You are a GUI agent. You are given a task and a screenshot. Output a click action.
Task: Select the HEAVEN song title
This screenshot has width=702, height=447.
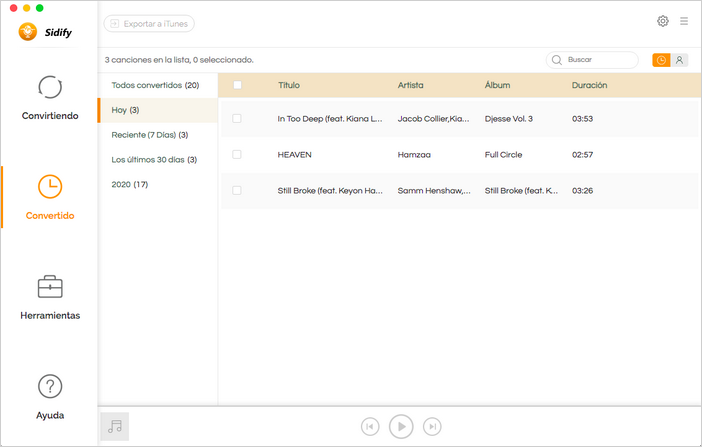[295, 155]
